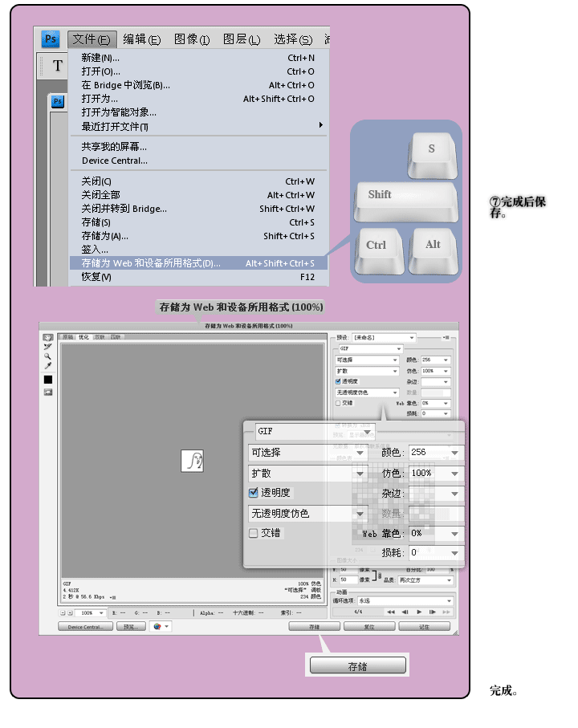Open 无透明度仿色 dropdown in enlarged callout
This screenshot has width=578, height=728.
[307, 514]
